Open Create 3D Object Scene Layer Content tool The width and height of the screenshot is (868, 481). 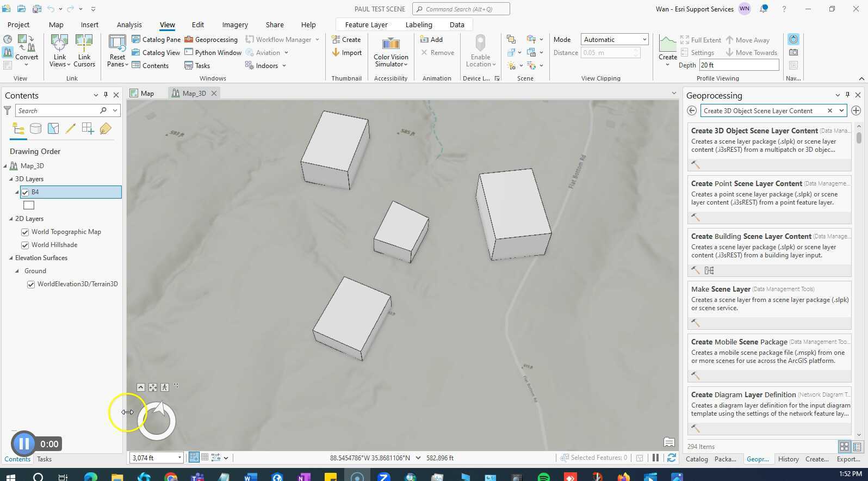pos(769,147)
